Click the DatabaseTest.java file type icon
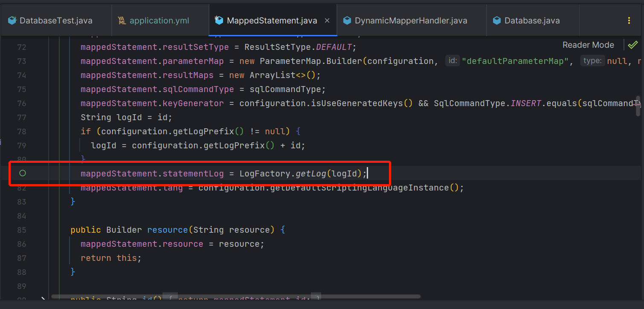This screenshot has width=644, height=309. pos(12,20)
